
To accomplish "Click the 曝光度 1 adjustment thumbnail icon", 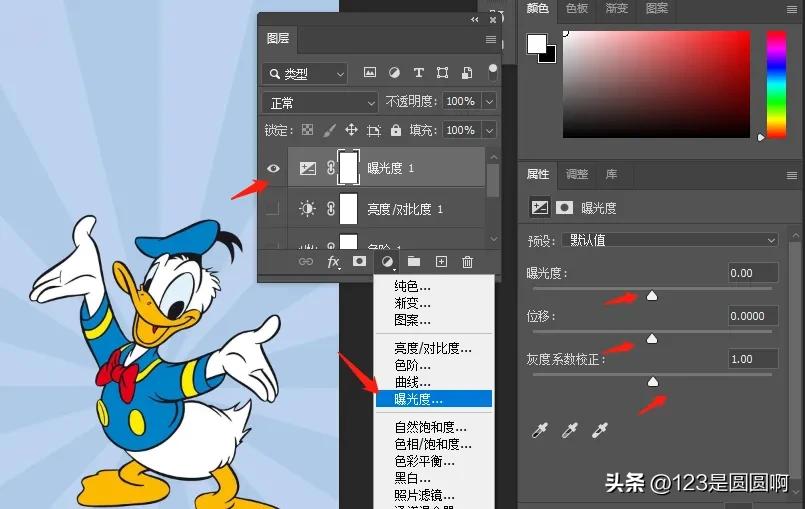I will click(308, 168).
